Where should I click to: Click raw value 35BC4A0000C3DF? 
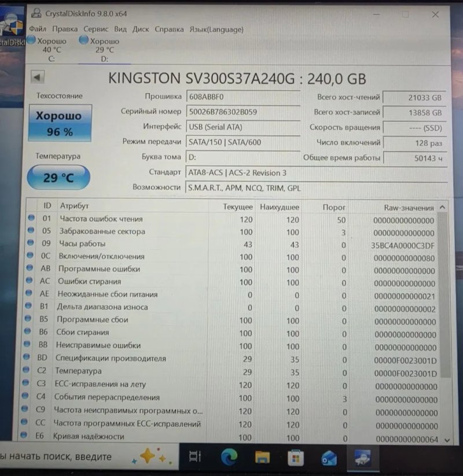[x=403, y=246]
